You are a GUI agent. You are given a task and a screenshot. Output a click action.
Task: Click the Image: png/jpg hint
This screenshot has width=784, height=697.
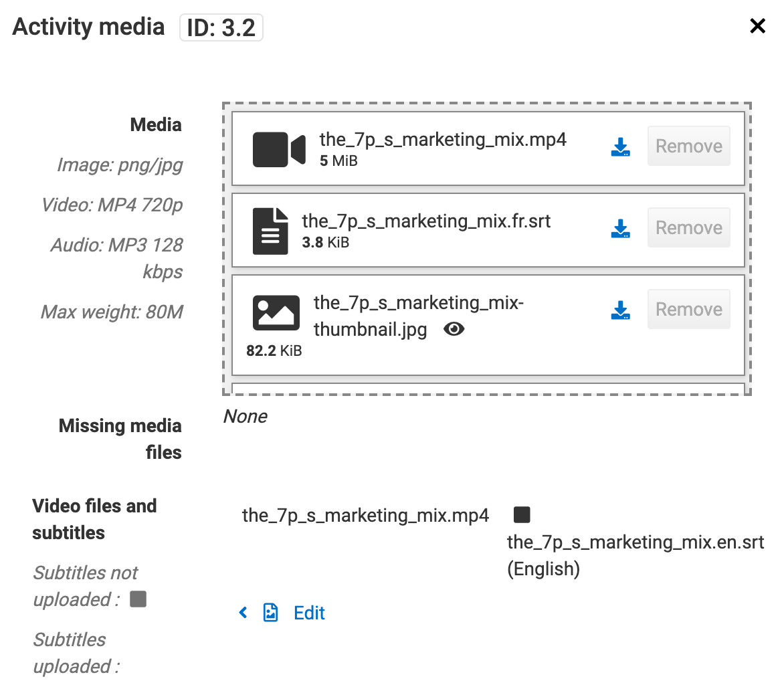[120, 165]
